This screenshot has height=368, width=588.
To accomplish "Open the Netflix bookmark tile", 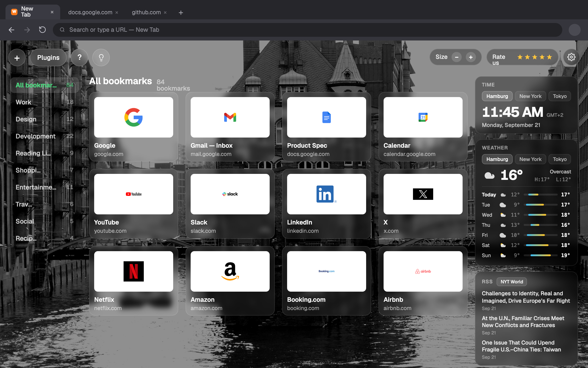I will 134,281.
